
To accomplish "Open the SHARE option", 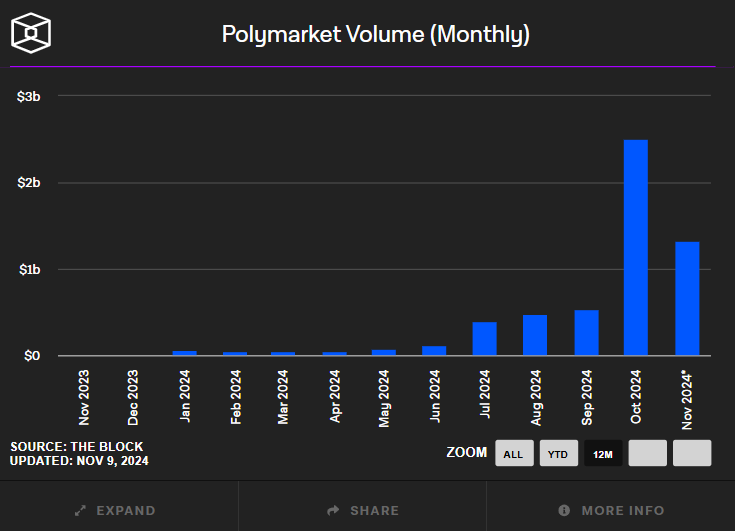I will click(374, 511).
